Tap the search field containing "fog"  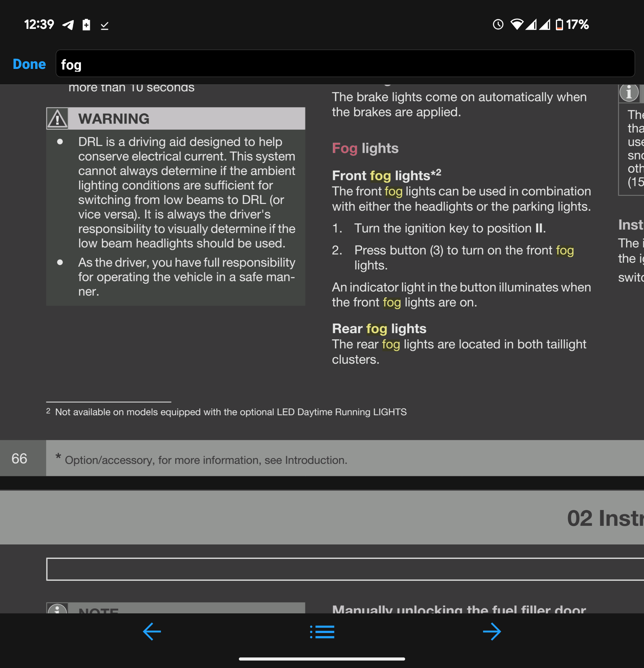click(345, 64)
